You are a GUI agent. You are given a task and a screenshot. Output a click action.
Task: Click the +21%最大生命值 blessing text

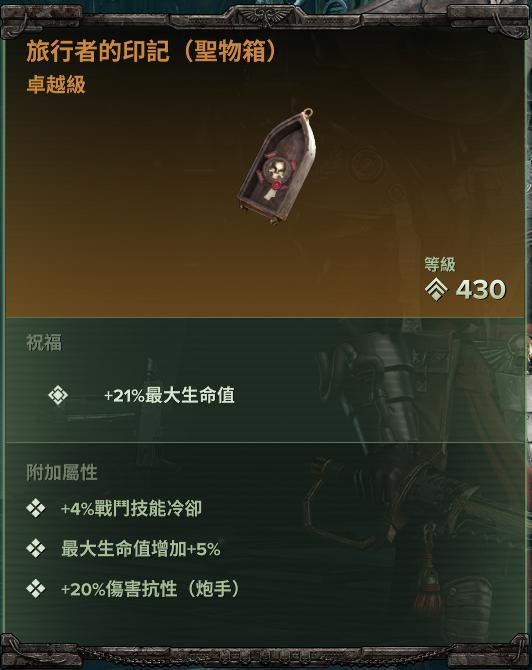(169, 395)
